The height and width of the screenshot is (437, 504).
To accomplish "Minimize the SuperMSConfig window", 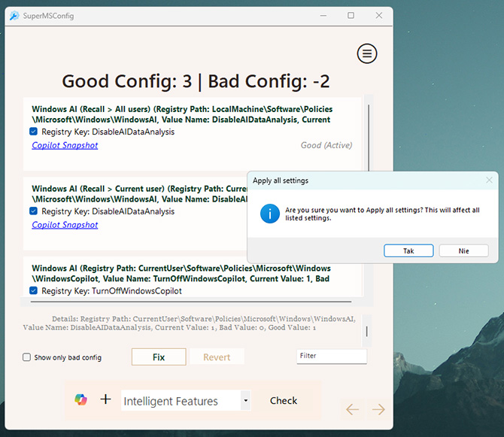I will pyautogui.click(x=323, y=16).
